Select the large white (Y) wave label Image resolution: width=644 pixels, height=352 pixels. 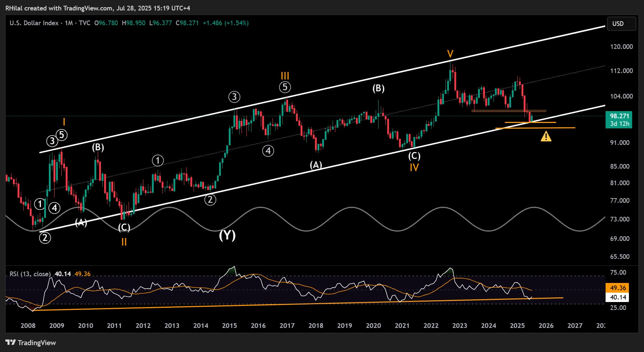pyautogui.click(x=227, y=236)
